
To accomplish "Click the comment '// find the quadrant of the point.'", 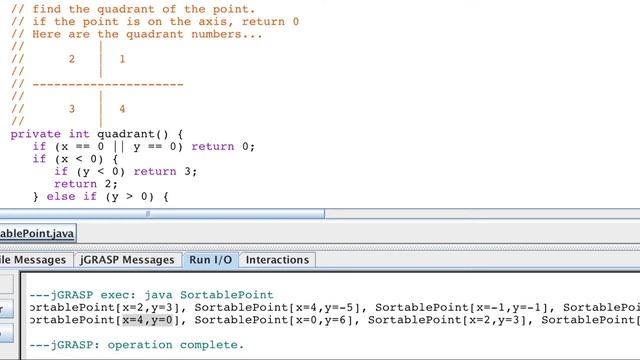I will point(133,9).
